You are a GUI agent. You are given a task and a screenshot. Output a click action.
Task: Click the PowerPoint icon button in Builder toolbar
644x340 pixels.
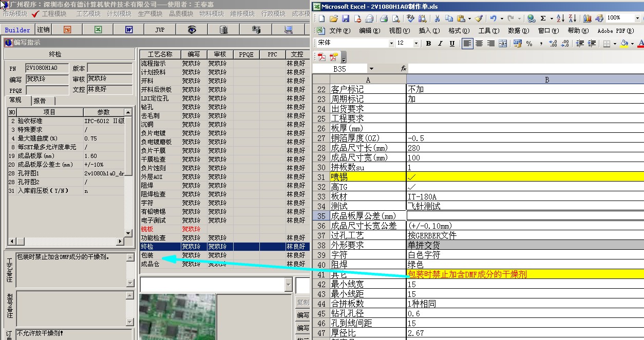(67, 30)
